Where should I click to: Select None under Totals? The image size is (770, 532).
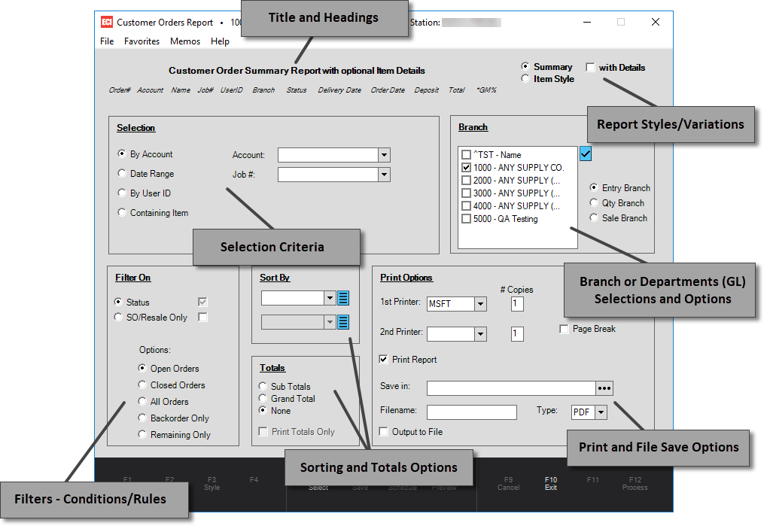263,410
